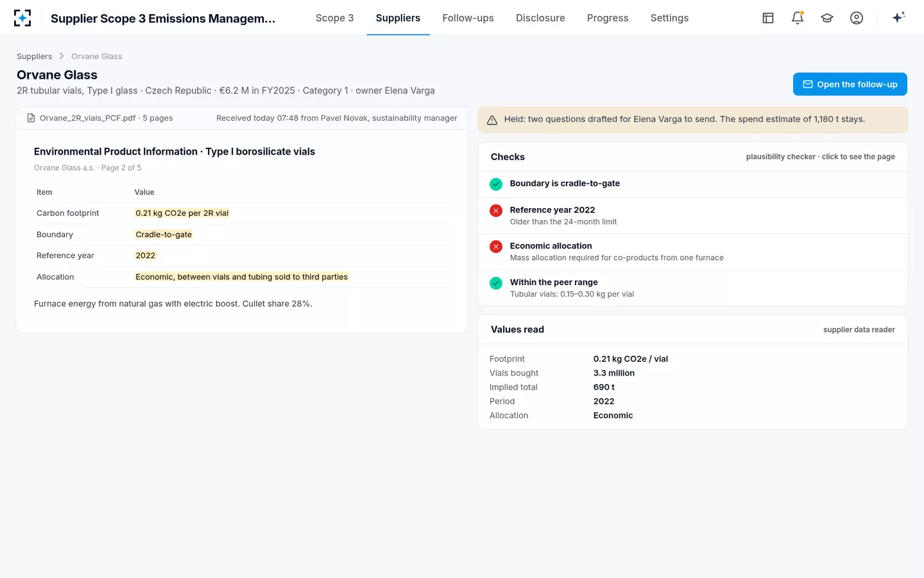
Task: Click the warning triangle on held banner
Action: coord(492,120)
